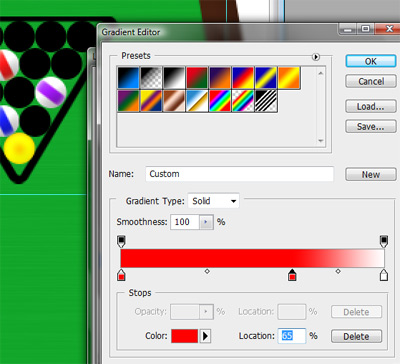Image resolution: width=400 pixels, height=364 pixels.
Task: Select the blue-red-yellow gradient preset
Action: [243, 78]
